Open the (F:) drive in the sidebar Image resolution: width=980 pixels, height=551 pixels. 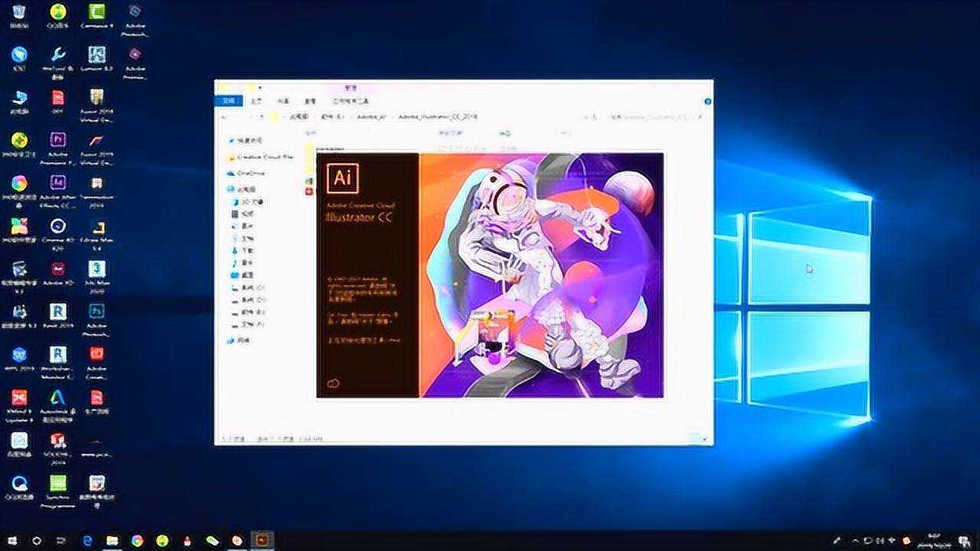click(249, 324)
